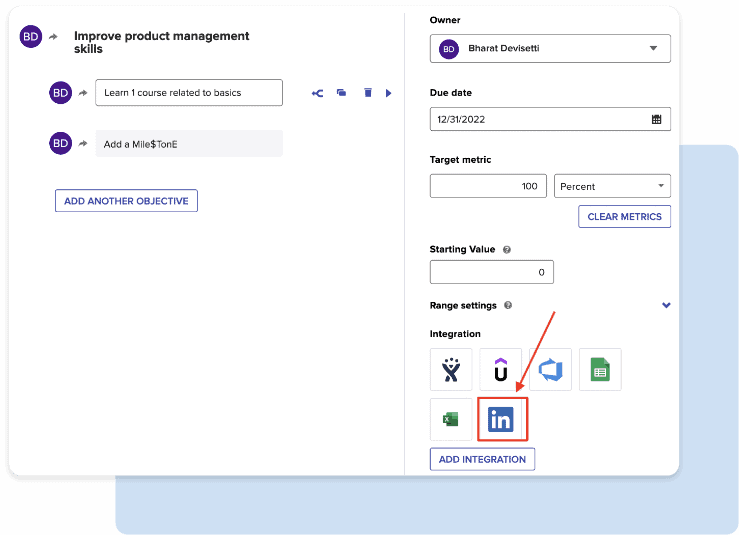
Task: Click the 'Improve product management skills' title
Action: coord(162,42)
